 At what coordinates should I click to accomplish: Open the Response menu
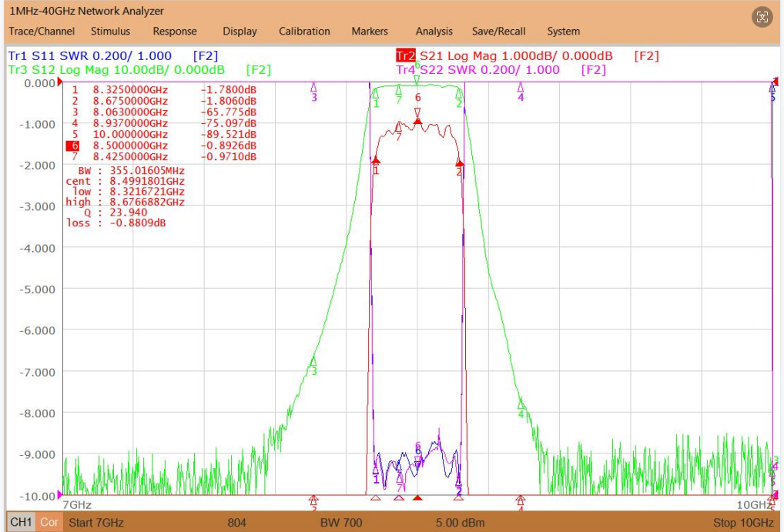[x=175, y=31]
